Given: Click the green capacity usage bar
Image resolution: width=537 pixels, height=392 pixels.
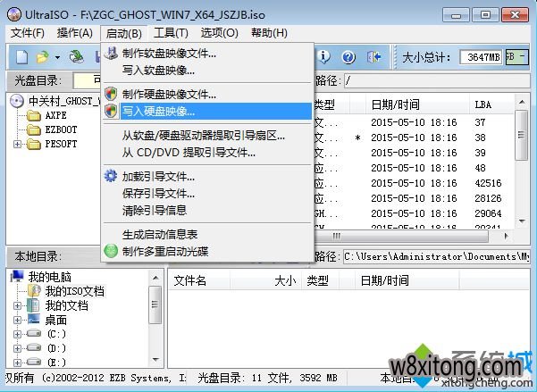Looking at the screenshot, I should point(517,57).
